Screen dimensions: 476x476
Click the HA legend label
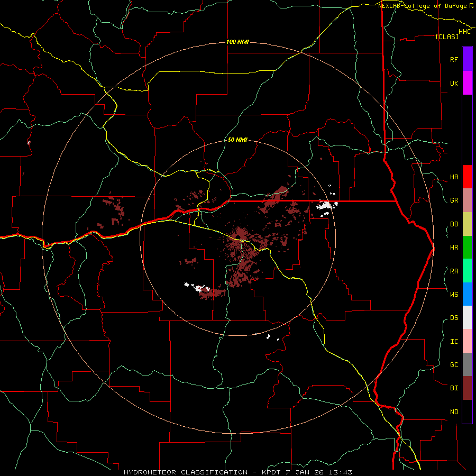pos(454,177)
